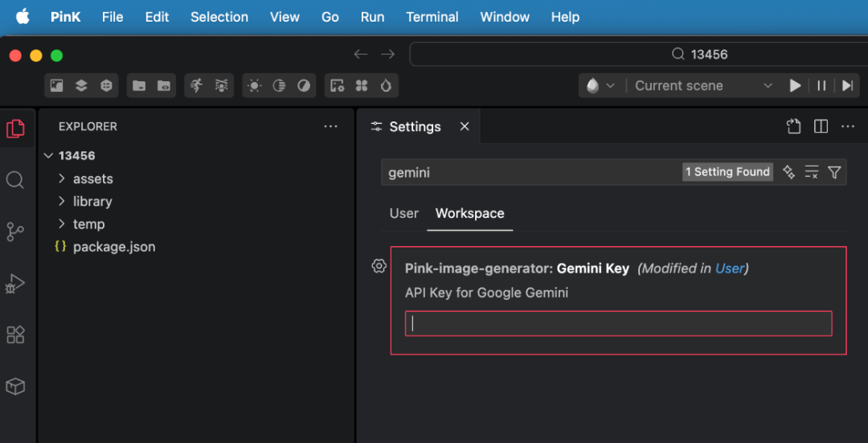
Task: Open the Terminal menu
Action: (432, 17)
